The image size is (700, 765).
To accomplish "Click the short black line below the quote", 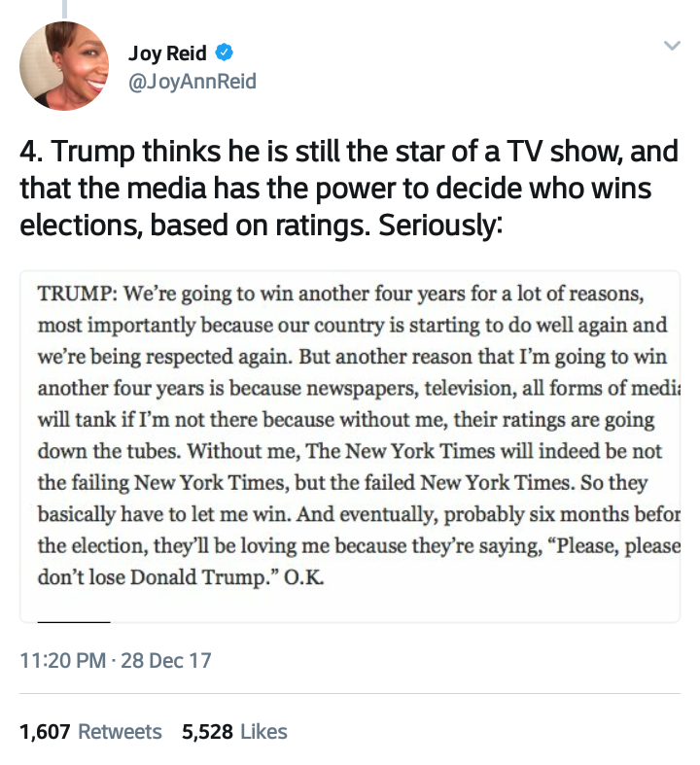I will click(74, 620).
